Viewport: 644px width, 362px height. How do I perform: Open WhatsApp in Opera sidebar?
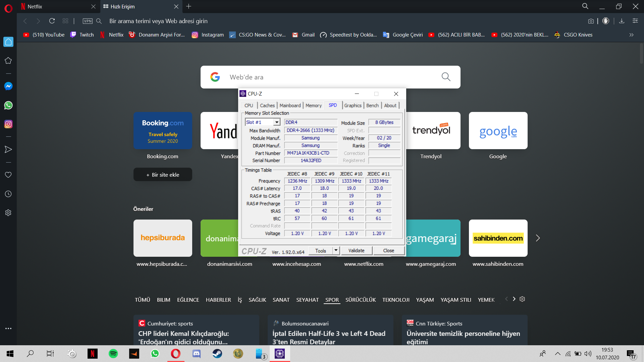[8, 105]
